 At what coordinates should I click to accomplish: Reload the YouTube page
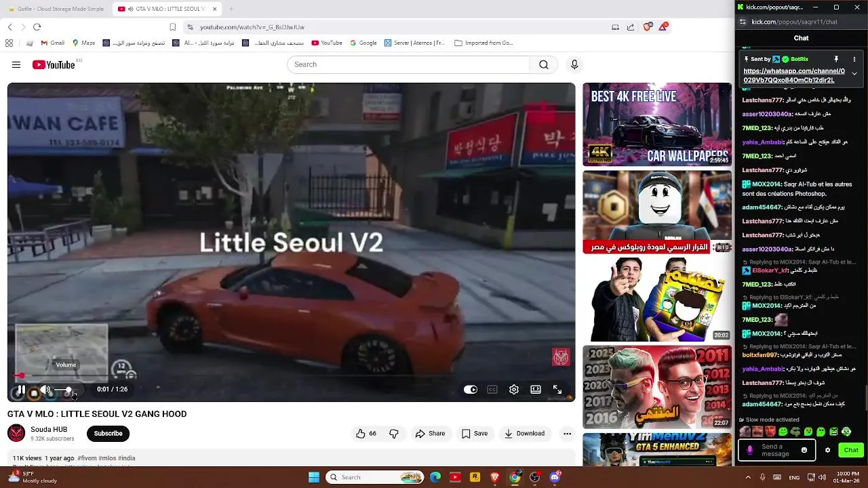click(37, 27)
